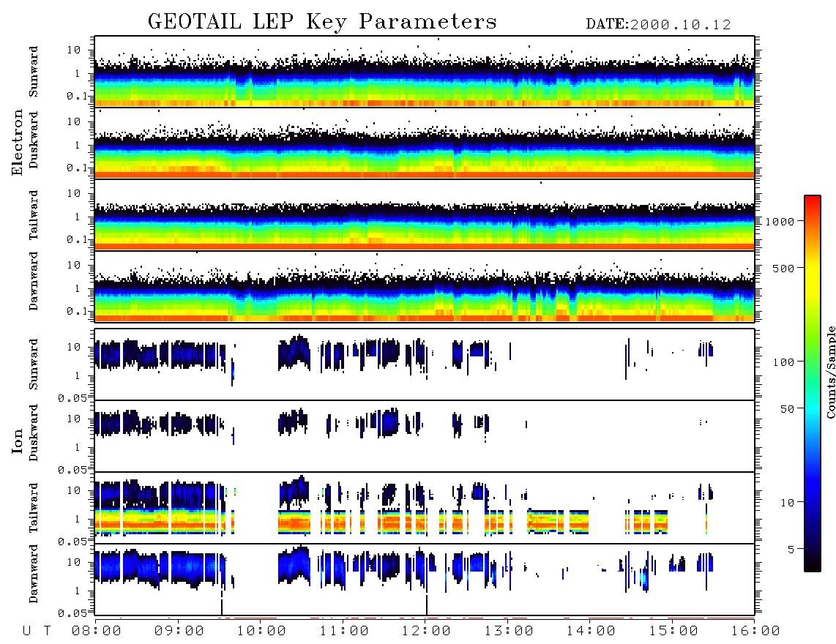Click the '11:00' time tick label
836x644 pixels.
[x=344, y=631]
